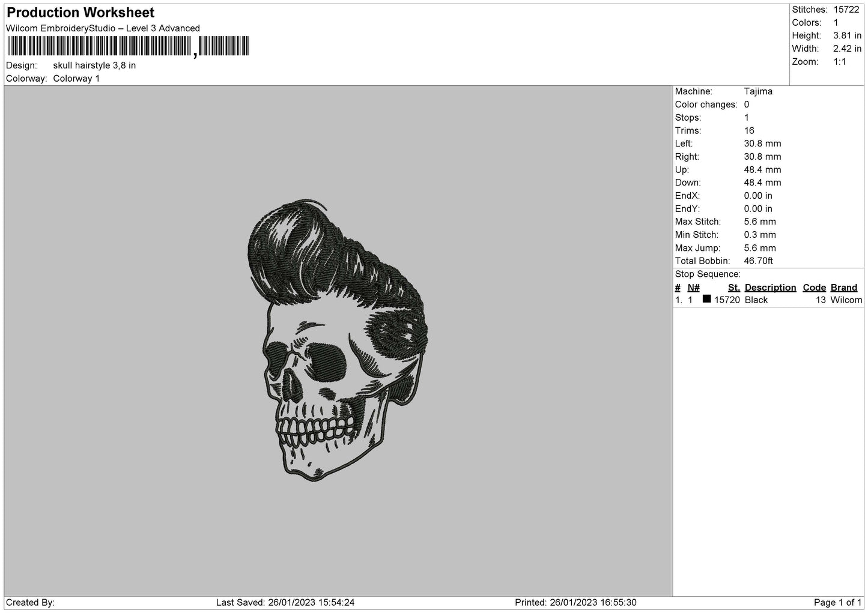Click the Page 1 of 1 indicator

pos(837,602)
